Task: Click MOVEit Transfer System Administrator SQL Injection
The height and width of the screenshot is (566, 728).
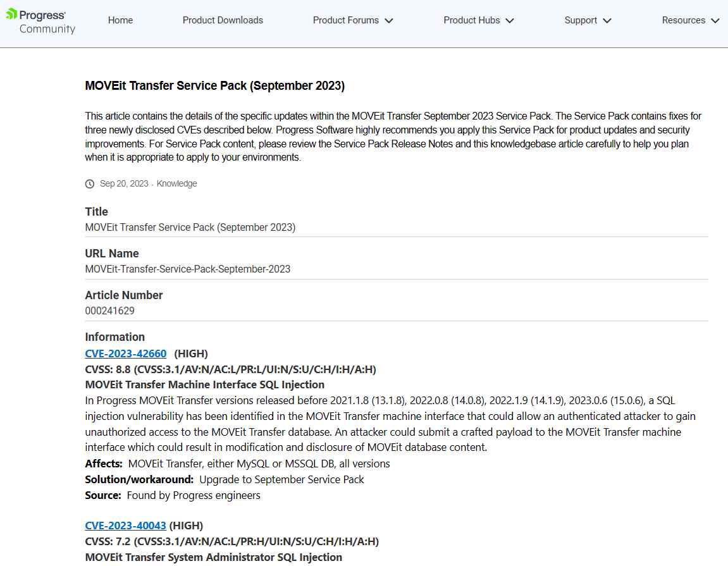Action: point(214,557)
